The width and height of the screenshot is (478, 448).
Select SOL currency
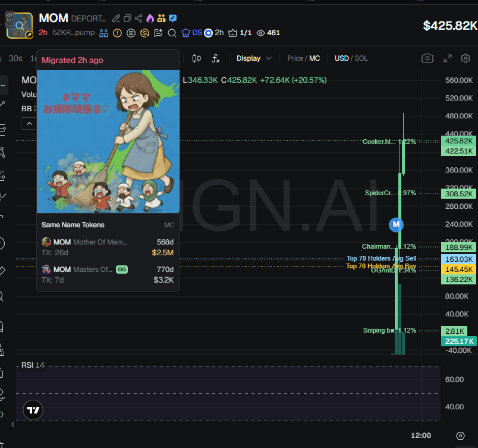[361, 58]
